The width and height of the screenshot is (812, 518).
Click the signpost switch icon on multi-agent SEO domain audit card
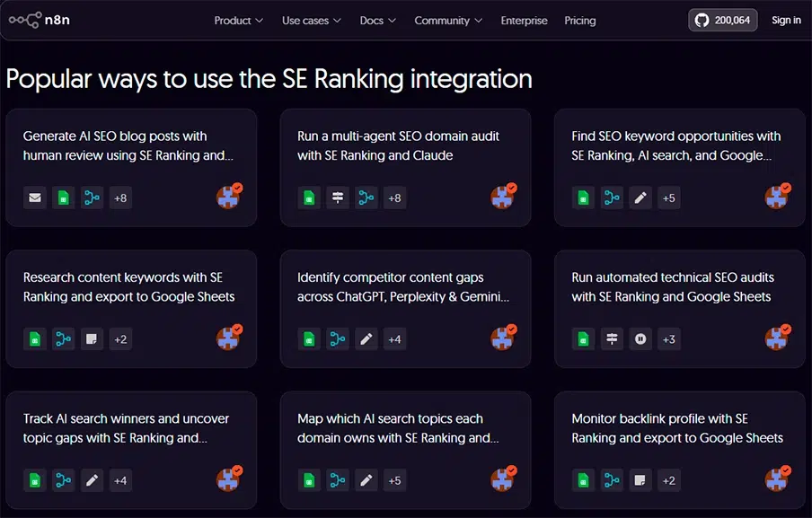click(x=338, y=198)
